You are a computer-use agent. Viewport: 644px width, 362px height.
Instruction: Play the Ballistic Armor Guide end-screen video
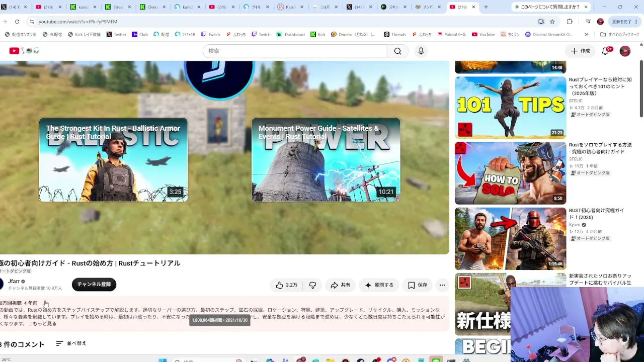pyautogui.click(x=113, y=160)
